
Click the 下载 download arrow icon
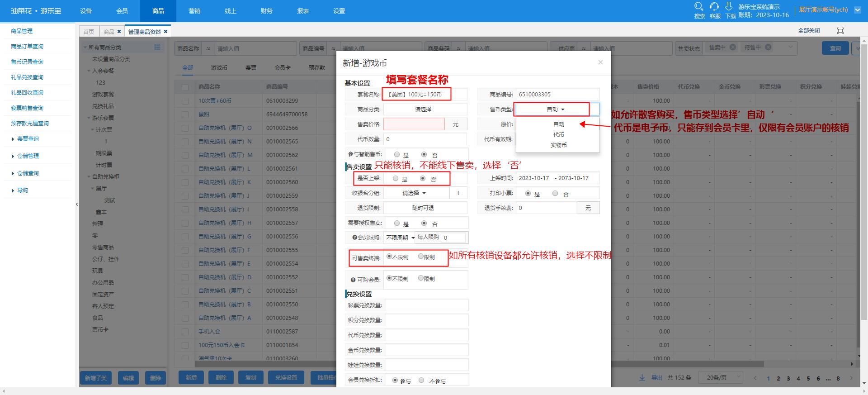729,6
